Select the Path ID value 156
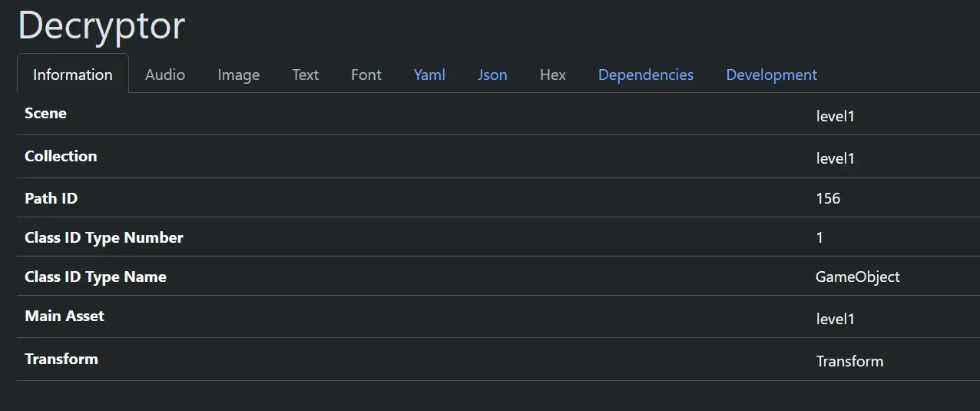The height and width of the screenshot is (411, 980). click(828, 198)
